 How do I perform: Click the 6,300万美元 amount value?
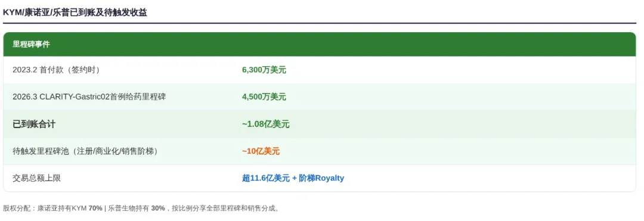[264, 70]
